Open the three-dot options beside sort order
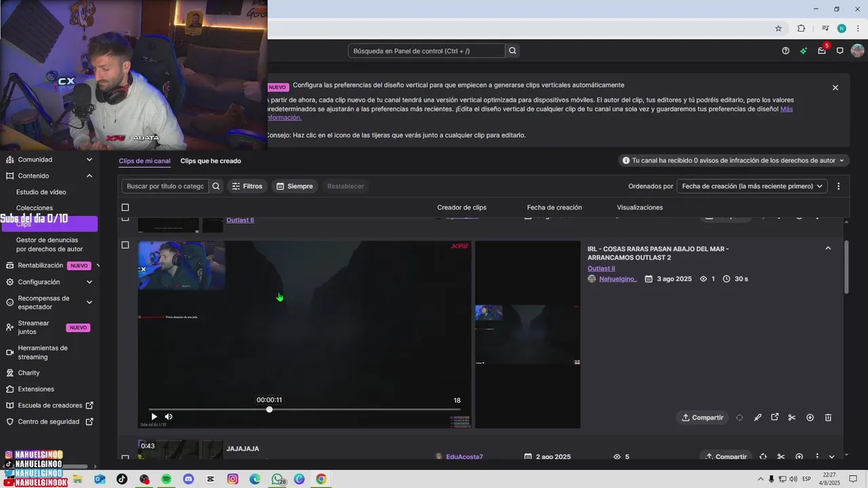Image resolution: width=868 pixels, height=488 pixels. tap(838, 186)
